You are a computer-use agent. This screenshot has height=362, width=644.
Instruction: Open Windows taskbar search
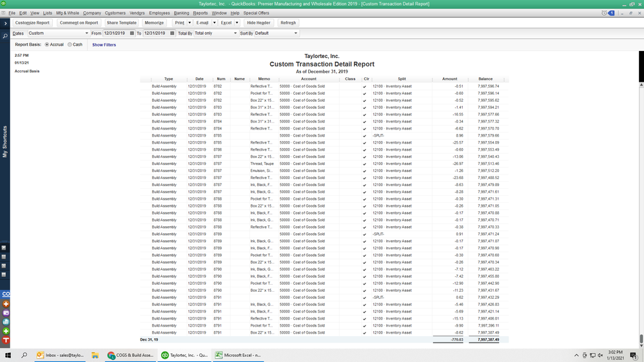click(24, 356)
